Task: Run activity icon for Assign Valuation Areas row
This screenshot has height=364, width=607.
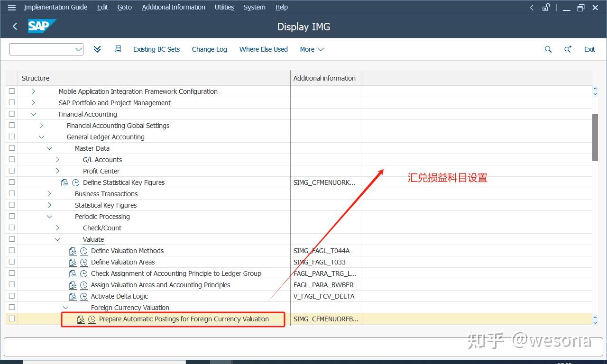Action: tap(84, 285)
